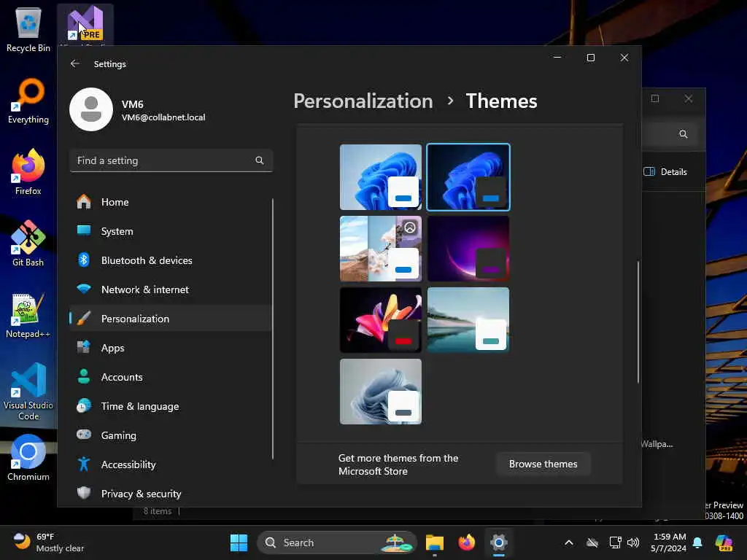
Task: Open the Accounts settings category
Action: 171,377
